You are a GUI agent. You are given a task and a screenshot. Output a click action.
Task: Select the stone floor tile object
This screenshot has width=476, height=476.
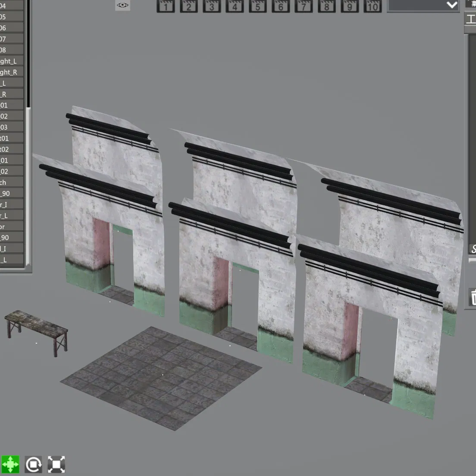161,378
